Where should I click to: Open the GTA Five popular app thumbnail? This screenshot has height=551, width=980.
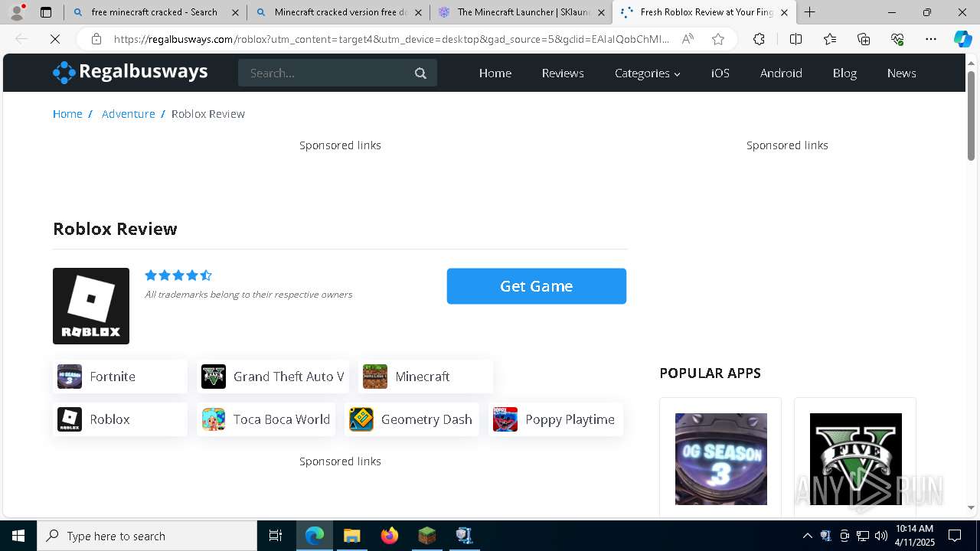[x=856, y=459]
